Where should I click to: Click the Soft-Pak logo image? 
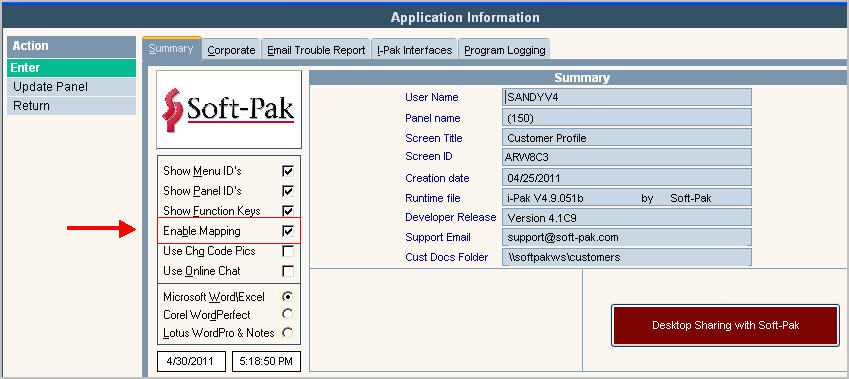tap(229, 109)
